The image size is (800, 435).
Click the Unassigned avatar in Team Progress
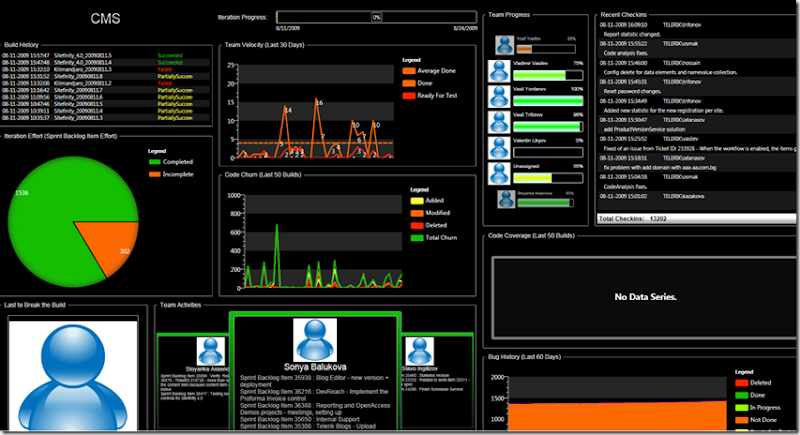(x=499, y=173)
